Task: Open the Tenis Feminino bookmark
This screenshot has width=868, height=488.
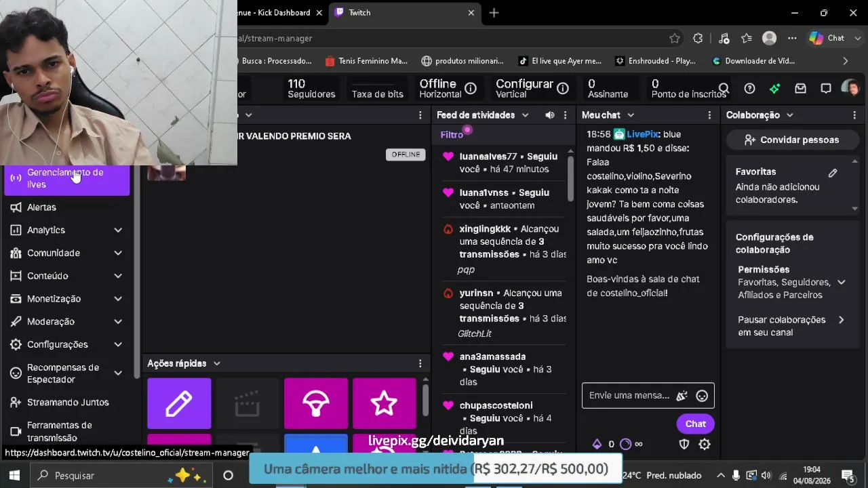Action: point(366,61)
